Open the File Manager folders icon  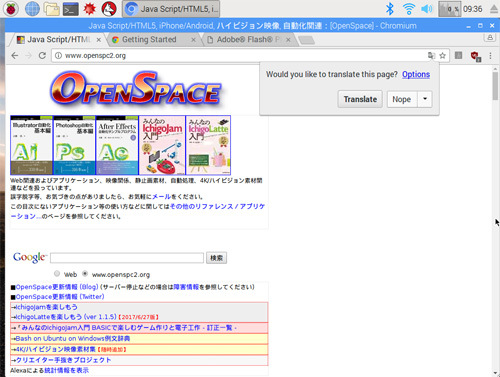[x=52, y=9]
